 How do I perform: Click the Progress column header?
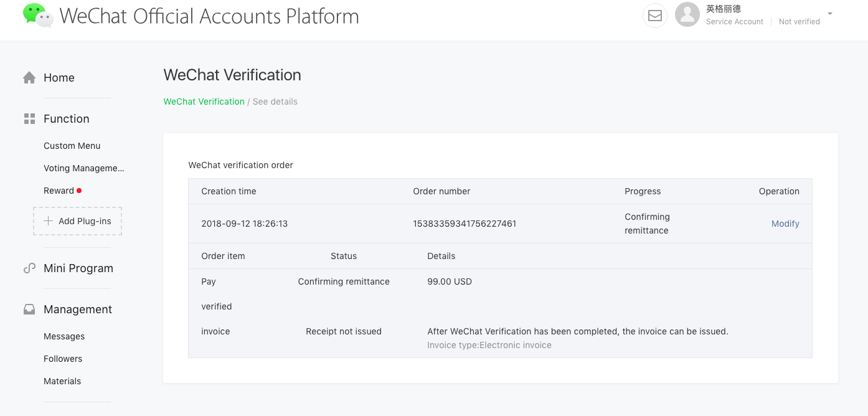643,191
